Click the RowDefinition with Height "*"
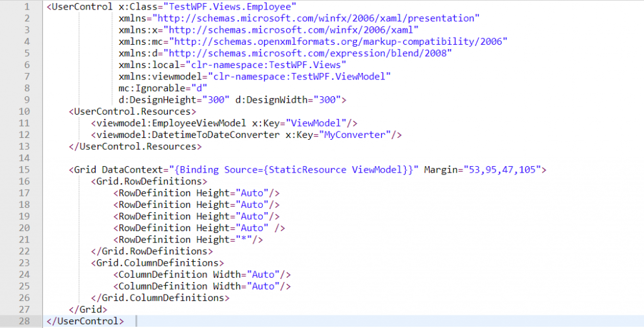The height and width of the screenshot is (328, 644). point(188,239)
